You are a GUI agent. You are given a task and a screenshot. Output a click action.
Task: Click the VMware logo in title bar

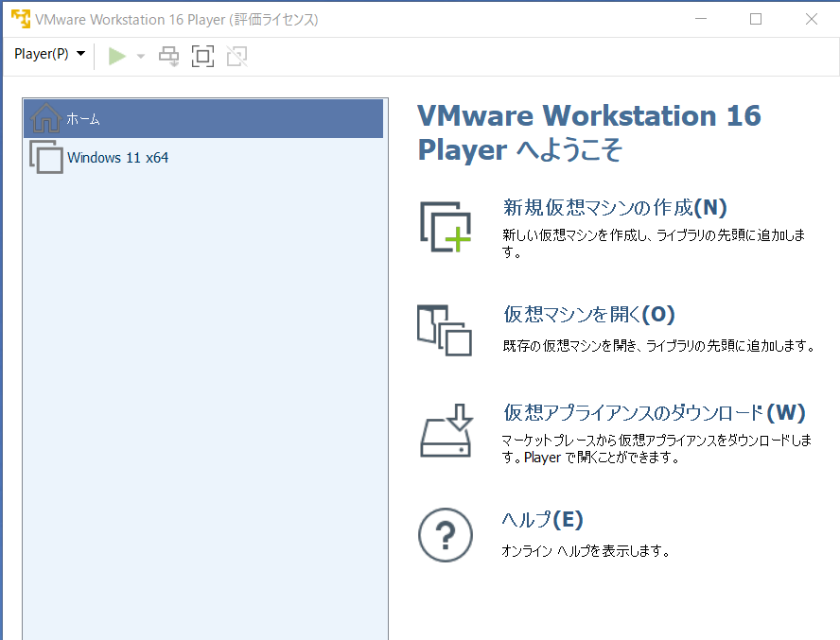(21, 19)
